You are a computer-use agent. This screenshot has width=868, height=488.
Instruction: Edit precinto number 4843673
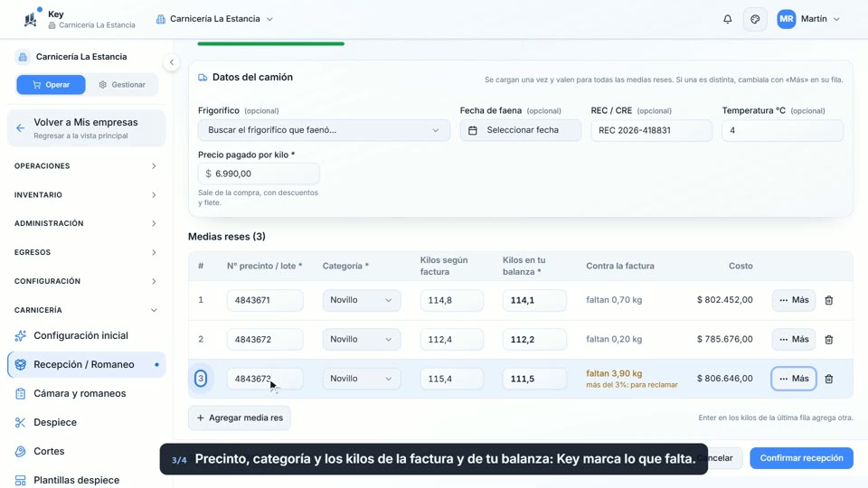click(265, 379)
